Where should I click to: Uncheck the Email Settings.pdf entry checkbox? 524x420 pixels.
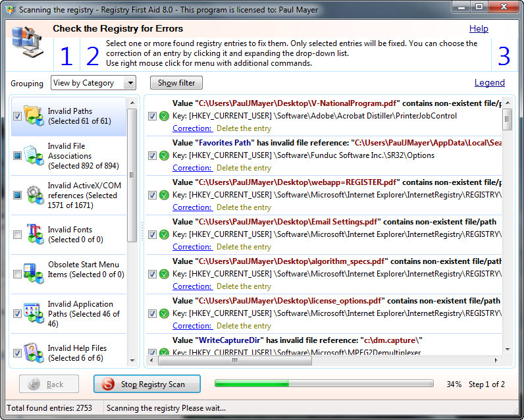point(152,234)
